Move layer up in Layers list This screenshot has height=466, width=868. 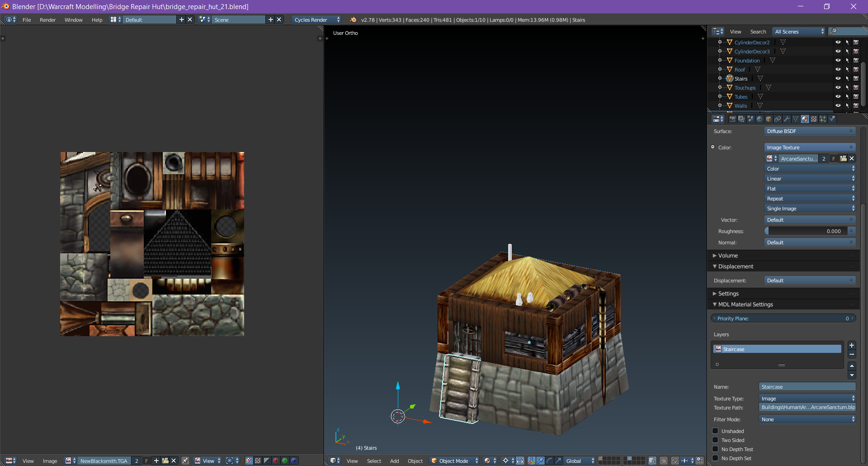pyautogui.click(x=852, y=366)
